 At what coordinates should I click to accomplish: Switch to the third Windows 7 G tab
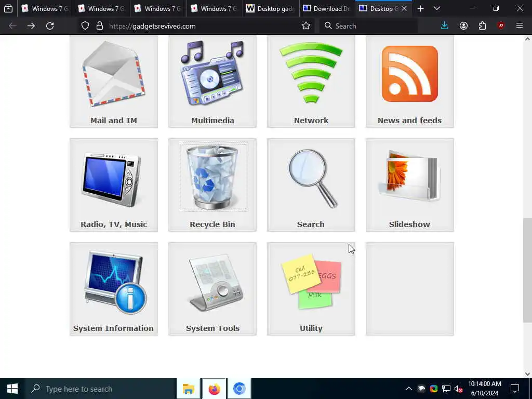pos(158,8)
